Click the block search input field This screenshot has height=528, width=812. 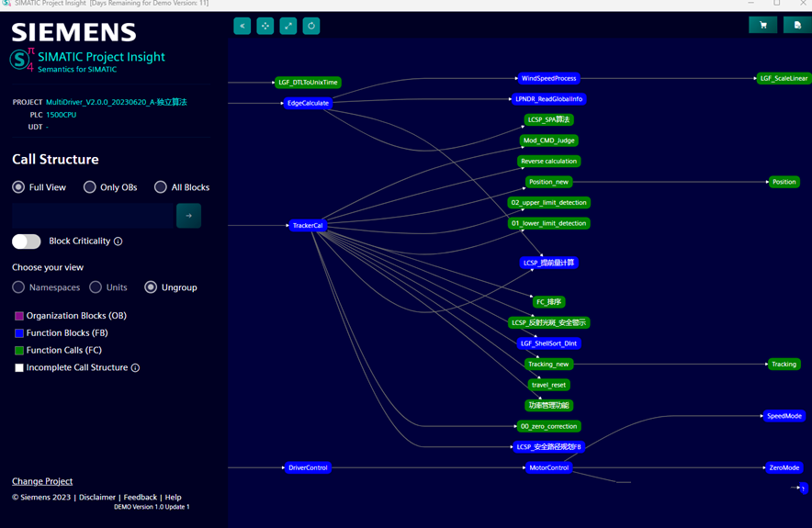[x=93, y=216]
